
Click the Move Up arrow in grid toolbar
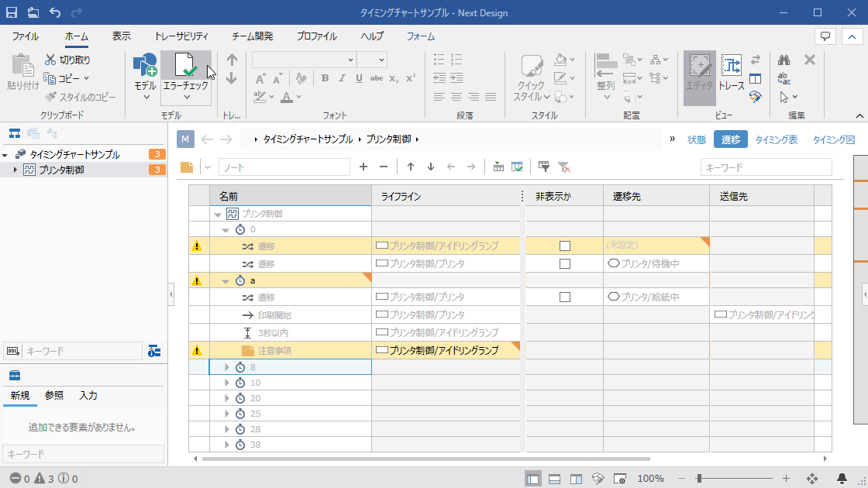410,167
